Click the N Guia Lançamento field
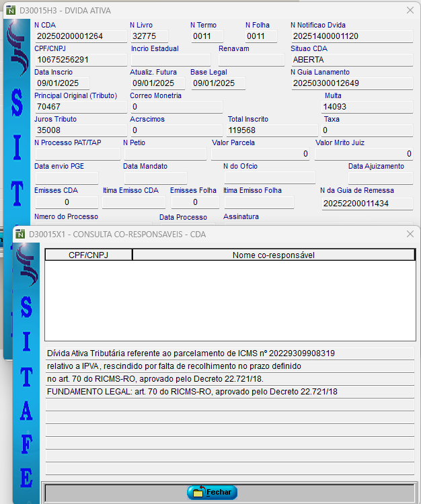 click(352, 83)
